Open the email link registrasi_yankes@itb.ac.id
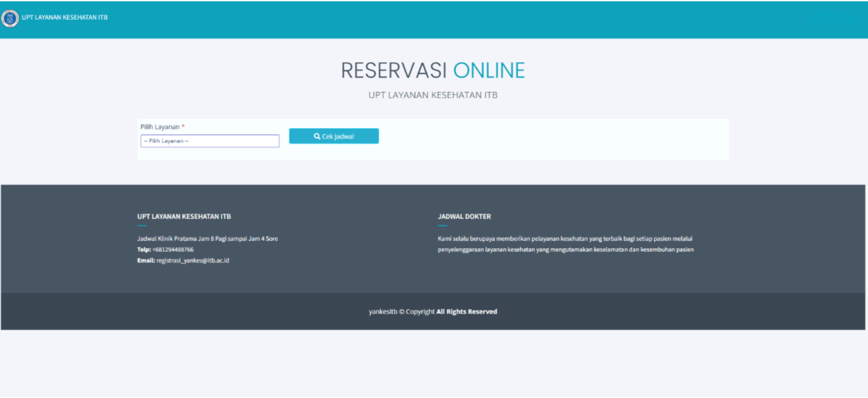 (x=192, y=260)
